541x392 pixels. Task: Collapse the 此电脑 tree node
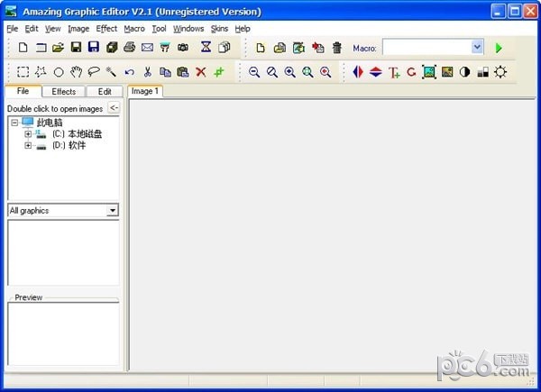click(x=14, y=123)
